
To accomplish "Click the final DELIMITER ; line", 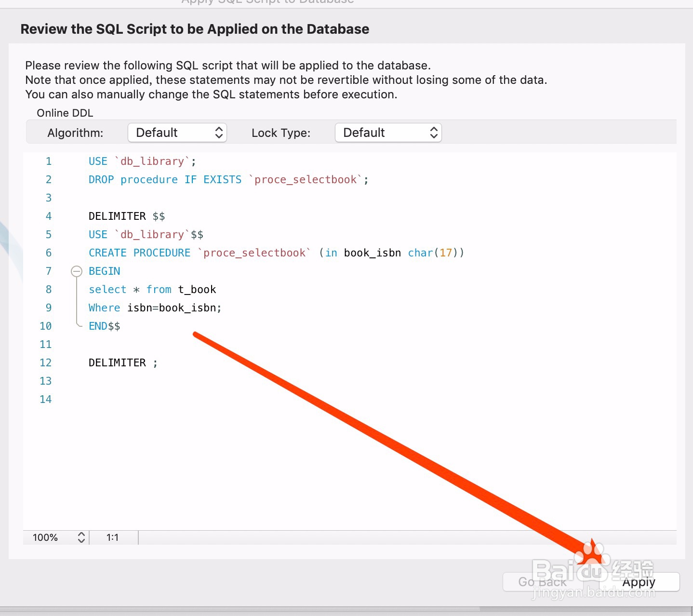I will 123,363.
